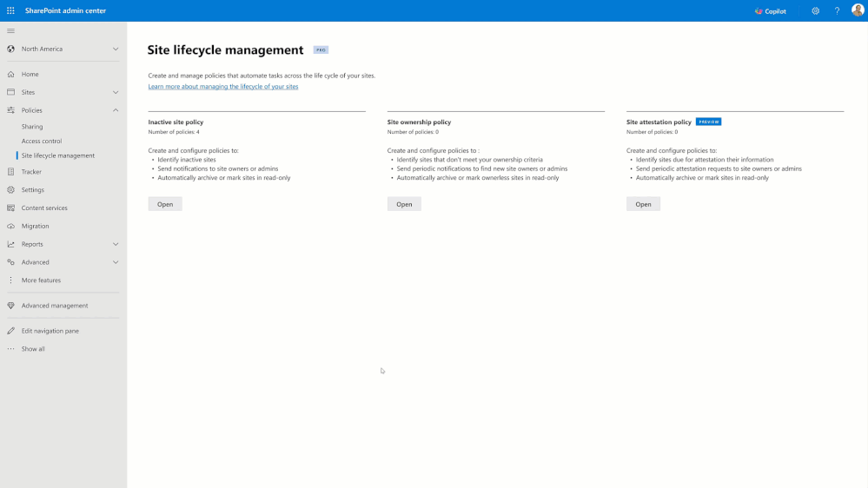This screenshot has height=488, width=868.
Task: Click 'Identify inactive sites' bullet text
Action: coord(187,160)
